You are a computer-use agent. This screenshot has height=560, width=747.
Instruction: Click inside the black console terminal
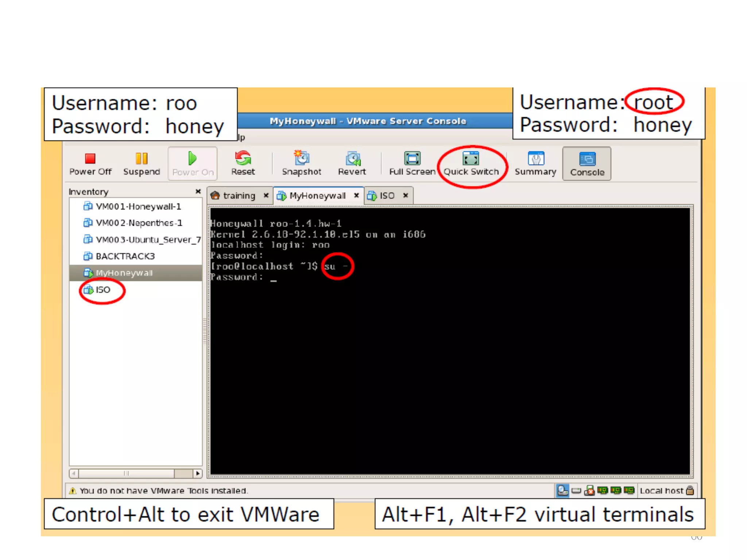[x=450, y=365]
